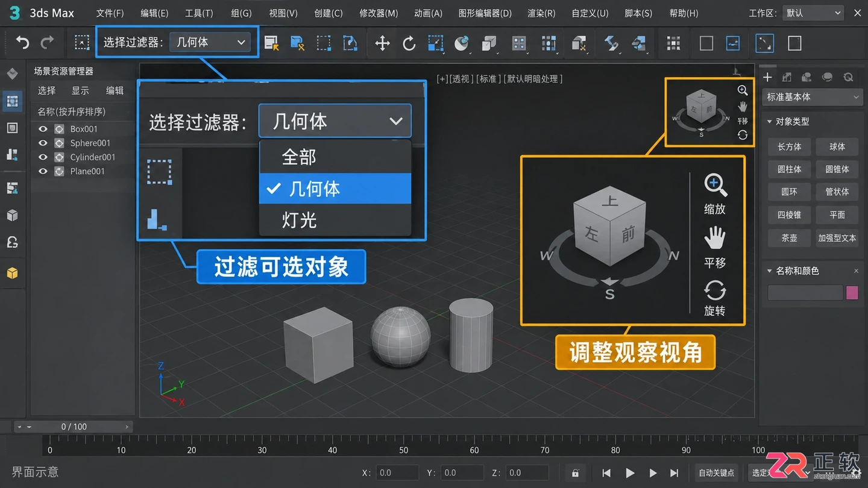Screen dimensions: 868x488
Task: Play the animation
Action: click(630, 473)
